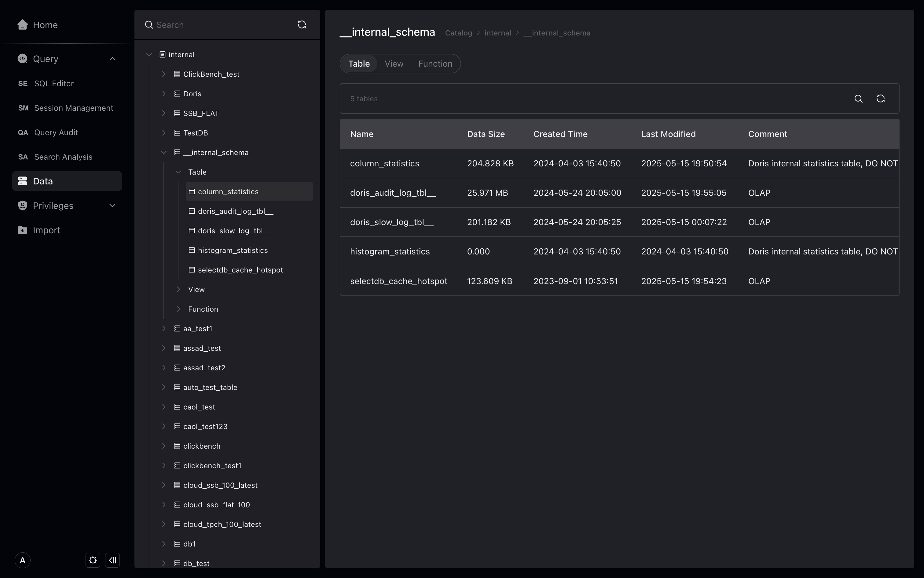
Task: Expand the View folder in tree
Action: coord(178,289)
